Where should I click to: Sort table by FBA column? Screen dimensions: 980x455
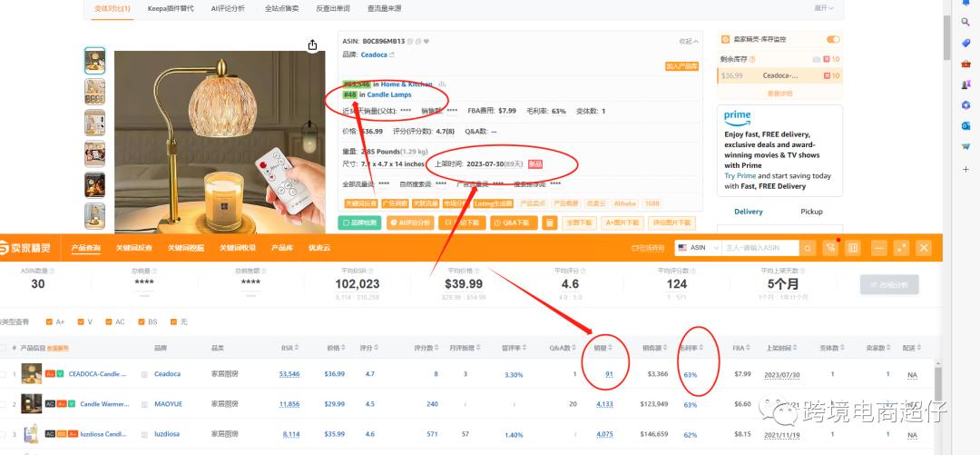pyautogui.click(x=740, y=347)
